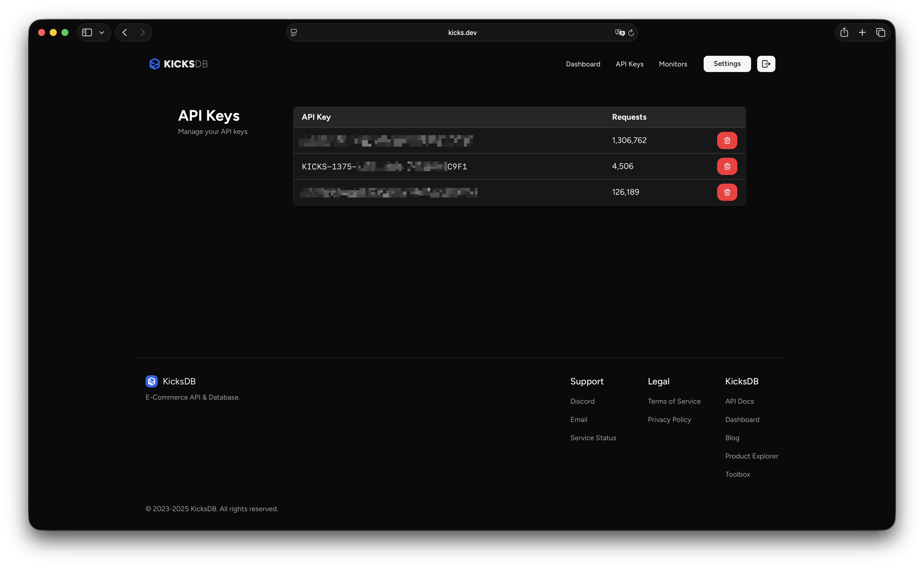
Task: Open the Monitors section
Action: [x=673, y=64]
